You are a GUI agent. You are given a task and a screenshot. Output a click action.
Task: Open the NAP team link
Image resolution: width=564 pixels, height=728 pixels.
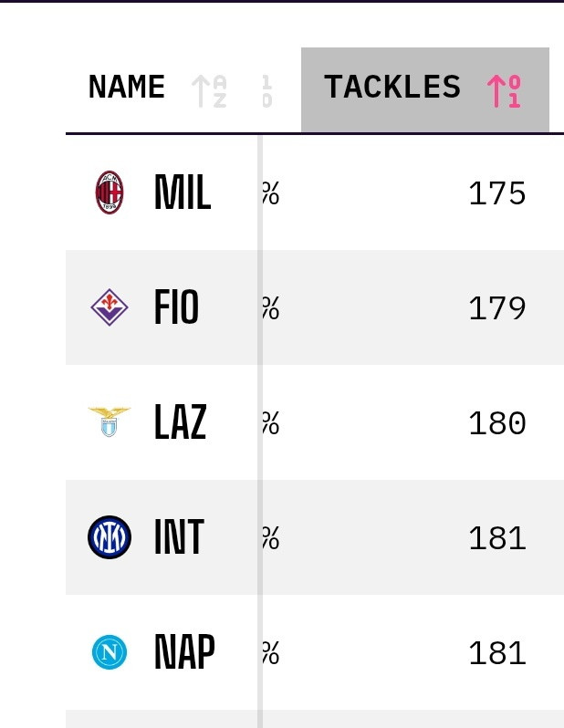pos(184,653)
